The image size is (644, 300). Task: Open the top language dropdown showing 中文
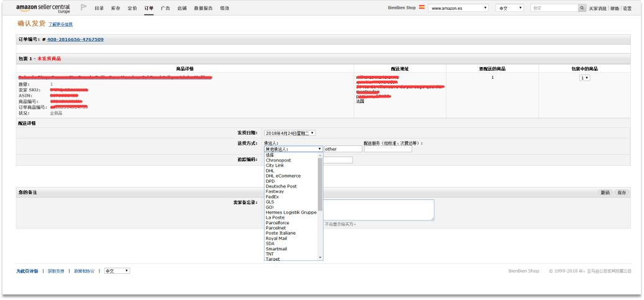[510, 8]
